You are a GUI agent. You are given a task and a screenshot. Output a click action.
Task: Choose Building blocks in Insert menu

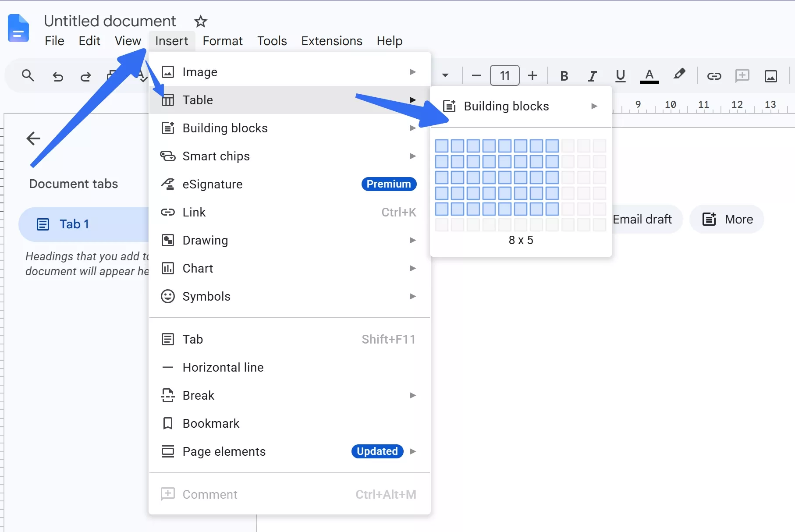(289, 128)
